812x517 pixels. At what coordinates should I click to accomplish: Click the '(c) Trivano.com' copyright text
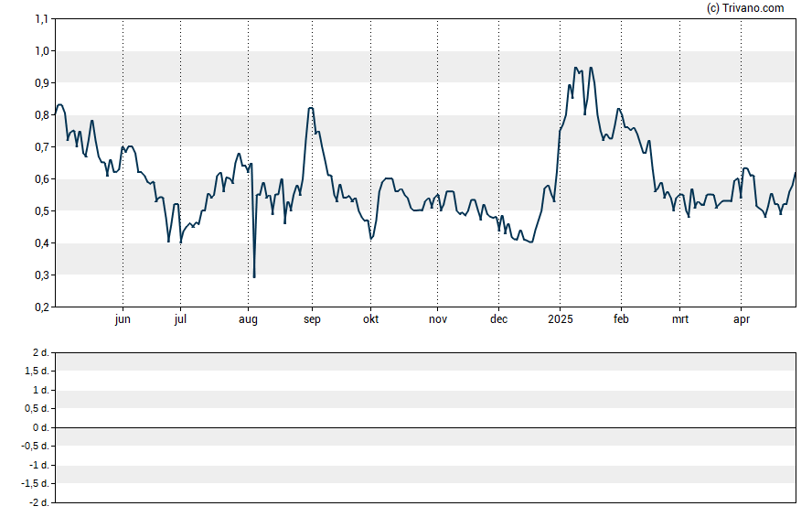(x=745, y=7)
